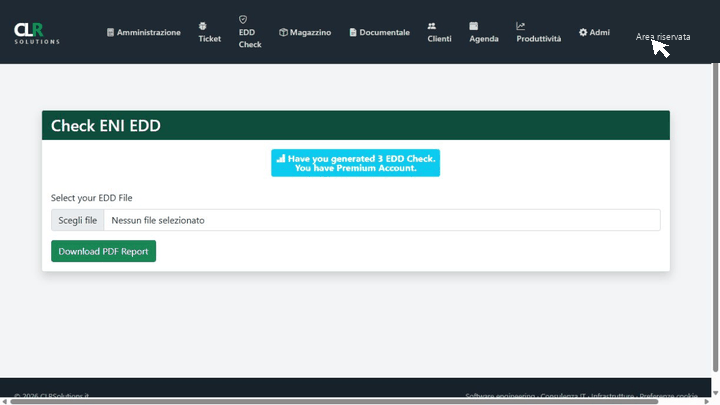Click the bar chart icon in badge
720x405 pixels.
point(281,158)
